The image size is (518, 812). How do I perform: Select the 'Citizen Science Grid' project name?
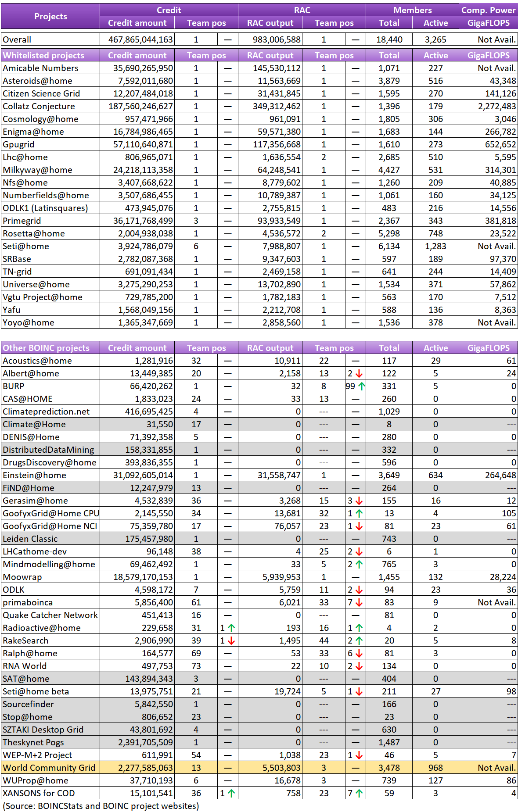pyautogui.click(x=41, y=93)
